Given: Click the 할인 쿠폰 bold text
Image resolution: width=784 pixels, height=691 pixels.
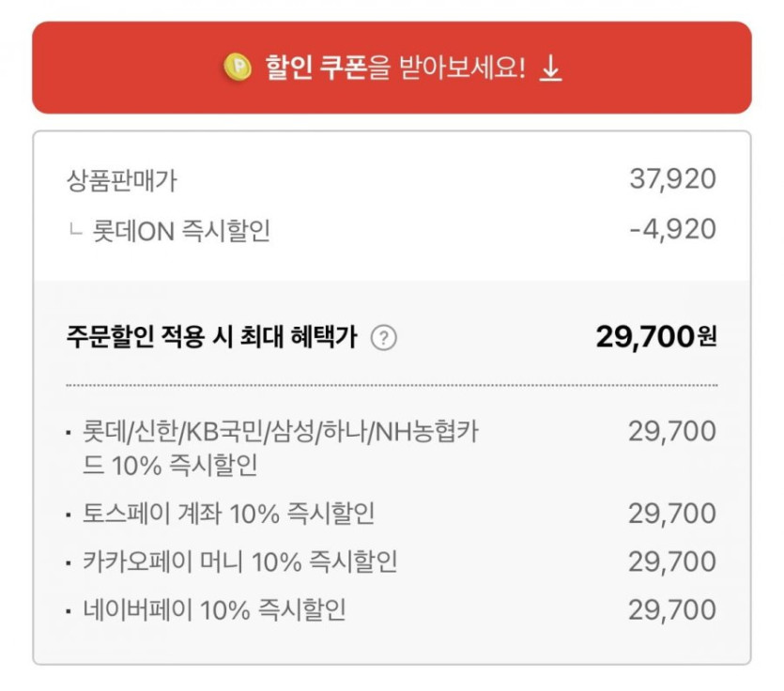Looking at the screenshot, I should pyautogui.click(x=315, y=69).
